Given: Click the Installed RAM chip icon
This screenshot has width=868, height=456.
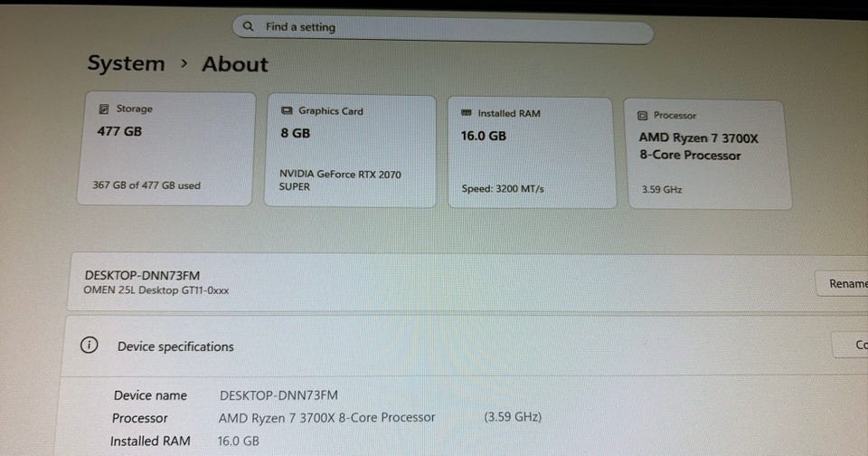Looking at the screenshot, I should pyautogui.click(x=467, y=112).
